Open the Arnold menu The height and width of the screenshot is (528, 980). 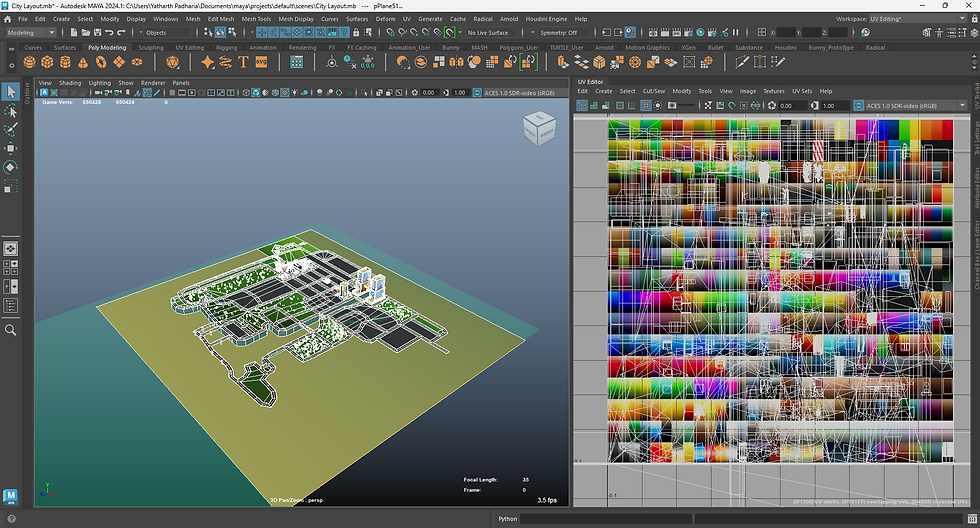click(509, 19)
